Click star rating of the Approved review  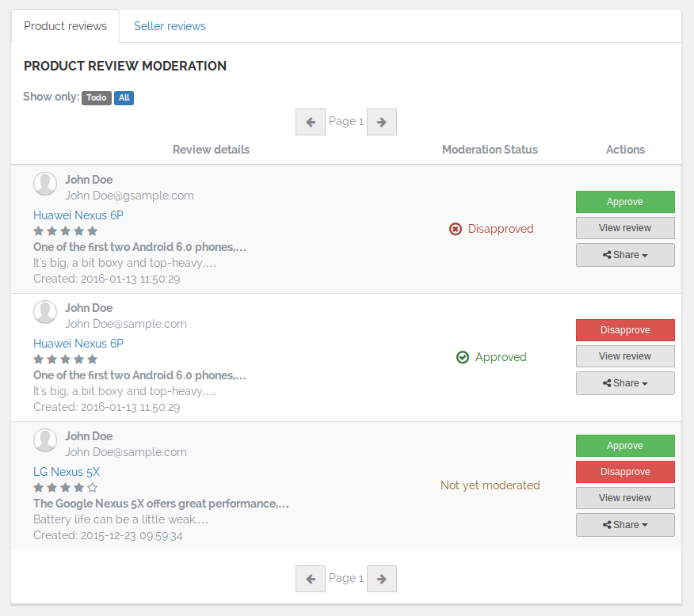pyautogui.click(x=66, y=359)
